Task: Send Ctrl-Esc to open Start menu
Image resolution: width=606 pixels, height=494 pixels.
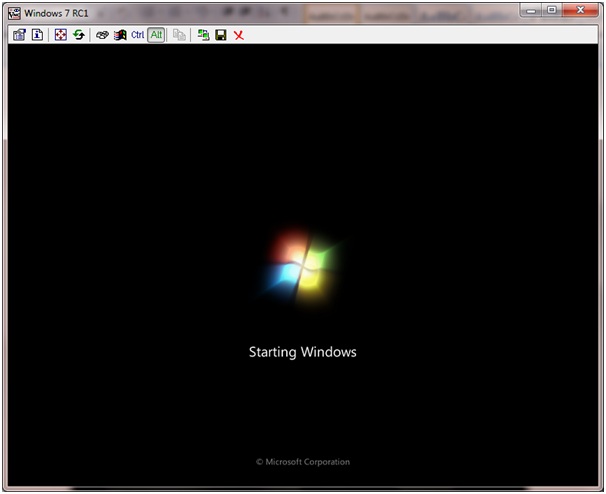Action: coord(120,35)
